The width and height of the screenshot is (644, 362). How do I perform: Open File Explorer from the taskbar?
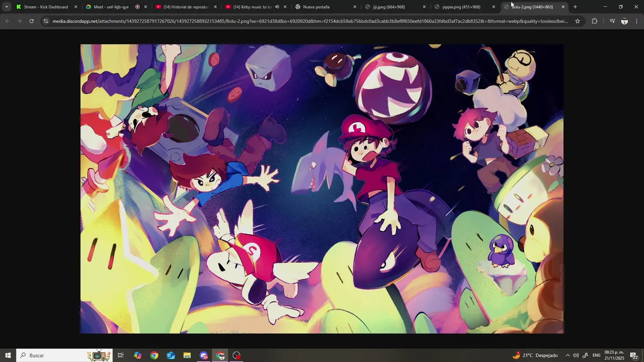pyautogui.click(x=187, y=355)
